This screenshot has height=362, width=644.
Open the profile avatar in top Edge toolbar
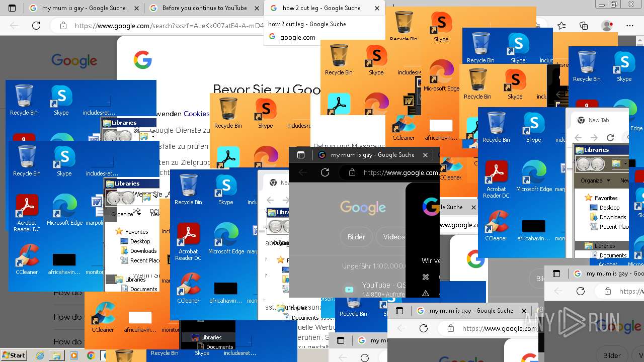coord(607,26)
